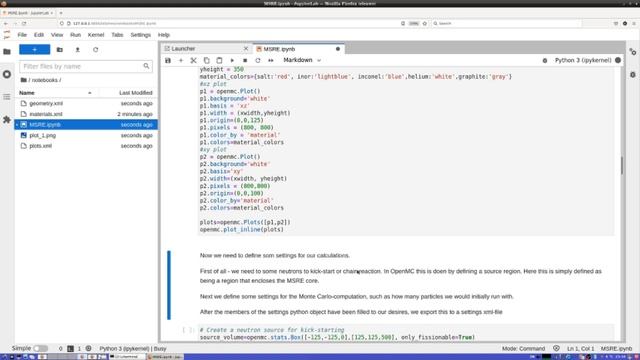Toggle the Simple interface mode switch
Screen dimensions: 640x360
point(40,348)
